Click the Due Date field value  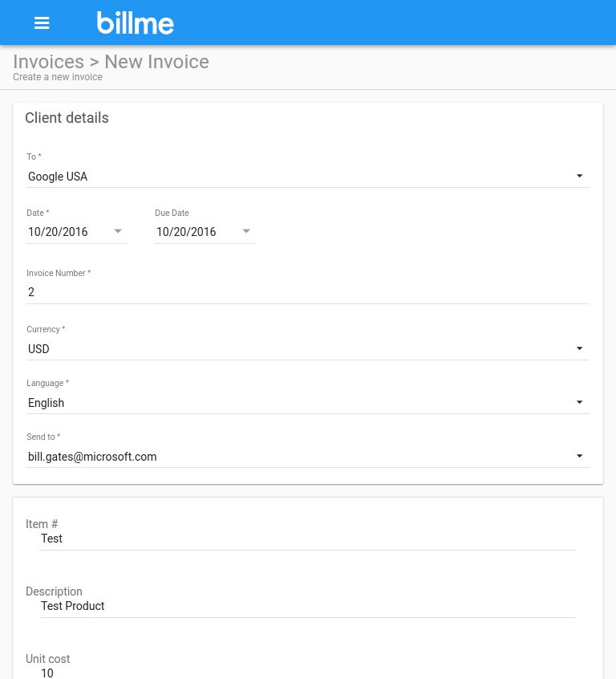(205, 232)
